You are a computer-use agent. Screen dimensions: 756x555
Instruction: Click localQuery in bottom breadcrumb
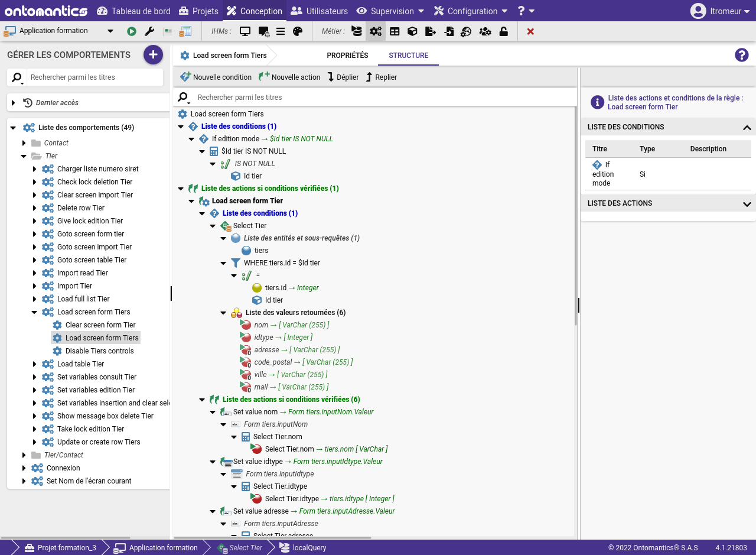[x=303, y=548]
